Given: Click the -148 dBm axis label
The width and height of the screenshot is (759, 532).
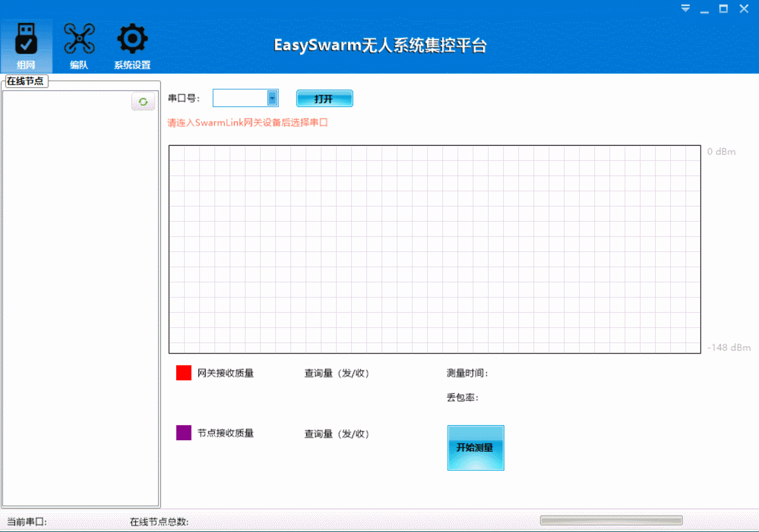Looking at the screenshot, I should click(x=729, y=347).
